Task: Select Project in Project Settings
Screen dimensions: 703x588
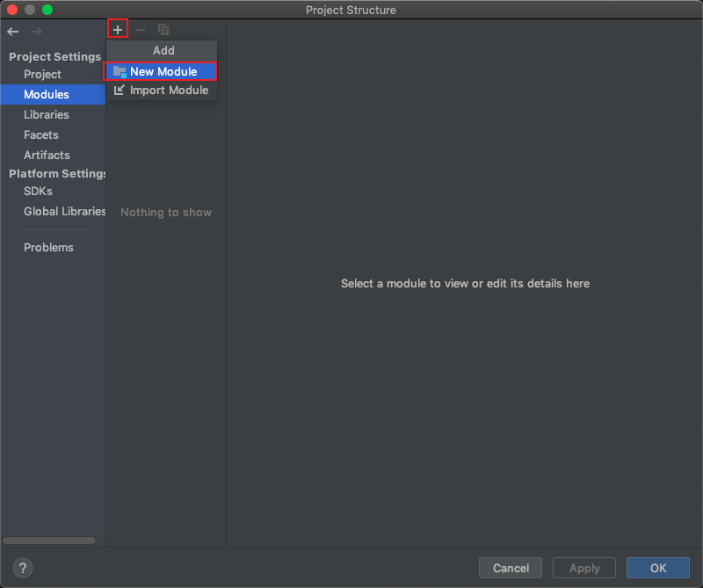Action: point(53,74)
